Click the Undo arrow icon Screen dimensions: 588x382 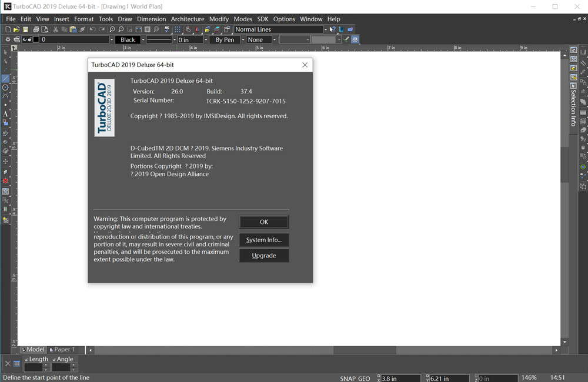[x=92, y=29]
